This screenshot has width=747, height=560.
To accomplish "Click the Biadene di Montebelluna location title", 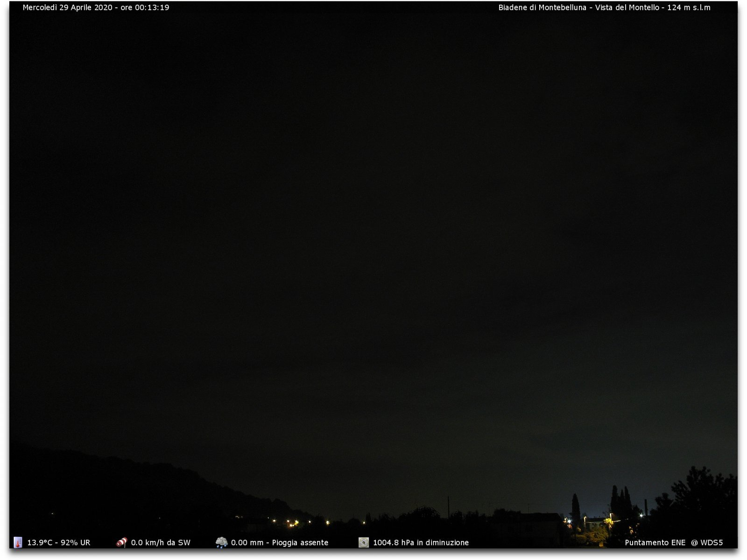I will [543, 7].
